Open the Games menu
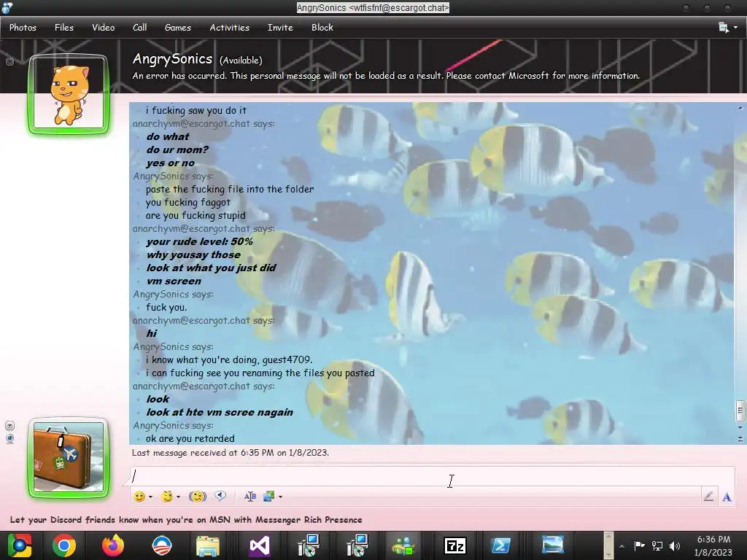The image size is (747, 560). pyautogui.click(x=178, y=28)
